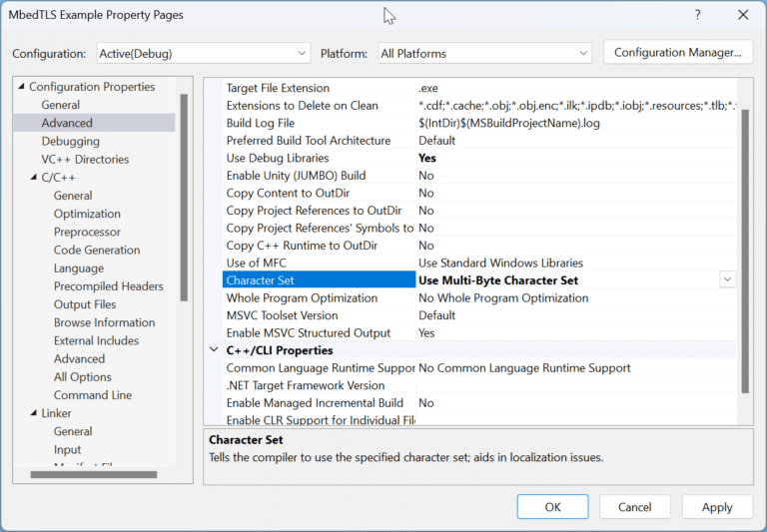767x532 pixels.
Task: Select the All Options page
Action: [83, 377]
